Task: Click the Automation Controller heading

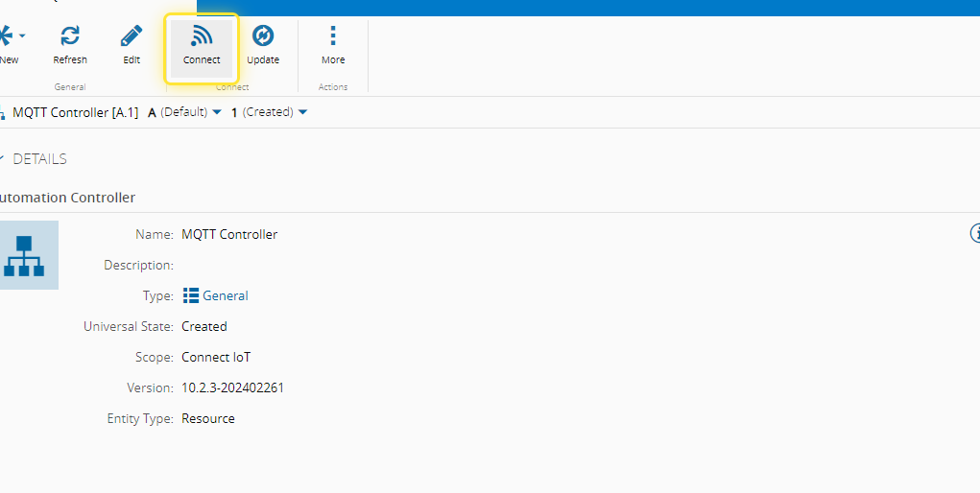Action: click(x=67, y=198)
